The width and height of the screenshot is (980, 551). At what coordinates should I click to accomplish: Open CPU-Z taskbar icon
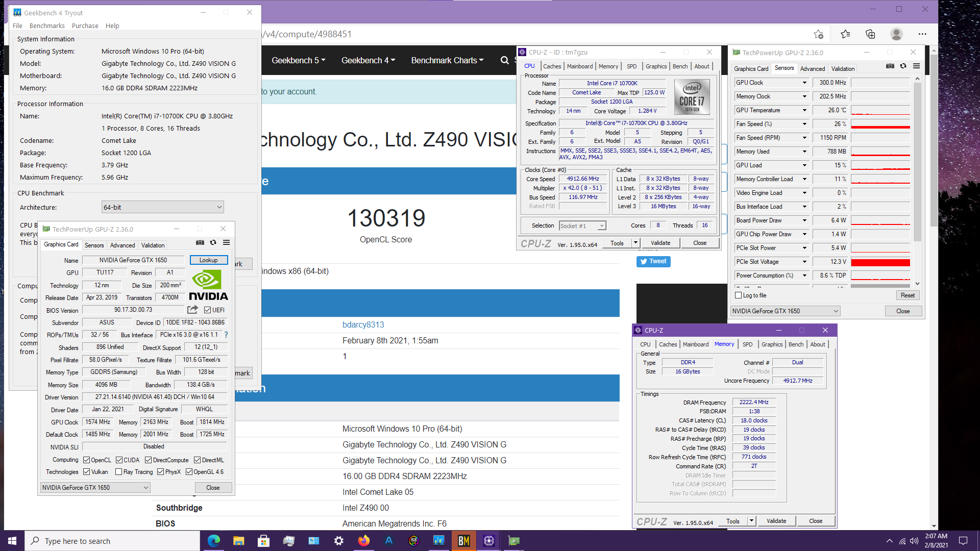tap(489, 541)
